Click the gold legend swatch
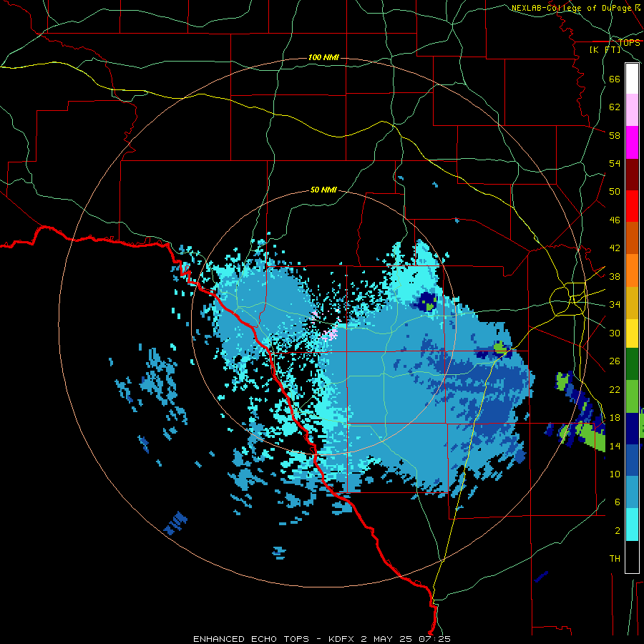 (x=632, y=303)
